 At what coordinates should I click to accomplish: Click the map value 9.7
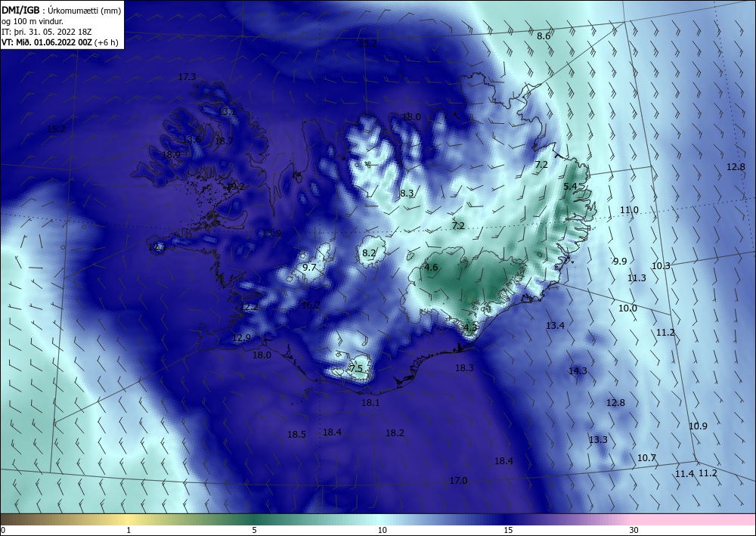click(309, 268)
